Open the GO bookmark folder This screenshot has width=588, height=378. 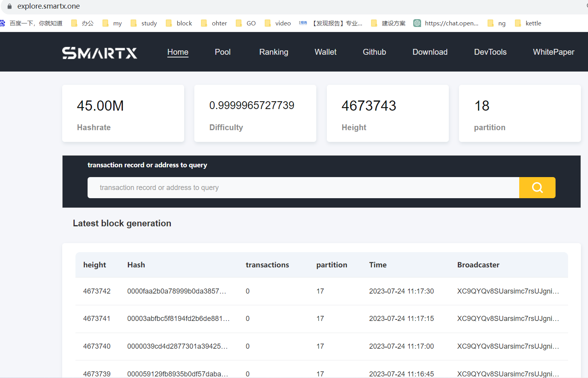click(x=246, y=23)
